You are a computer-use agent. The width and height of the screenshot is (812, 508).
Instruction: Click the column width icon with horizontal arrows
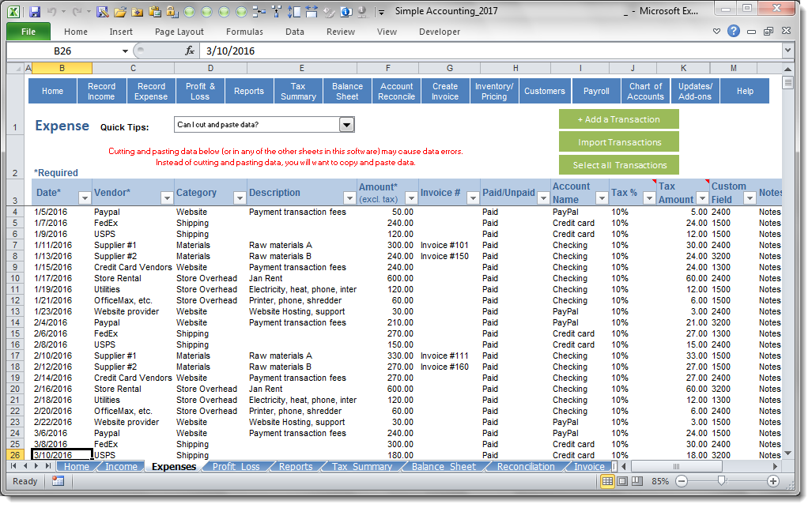point(312,11)
